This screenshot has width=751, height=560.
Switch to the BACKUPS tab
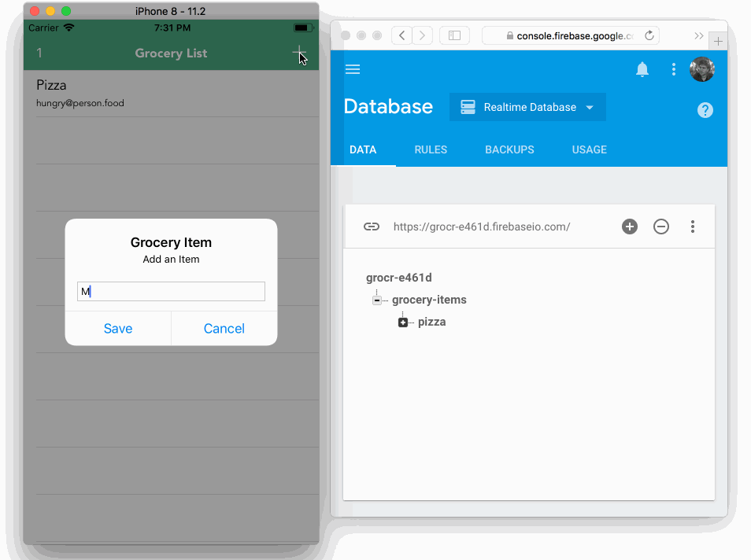pyautogui.click(x=509, y=149)
